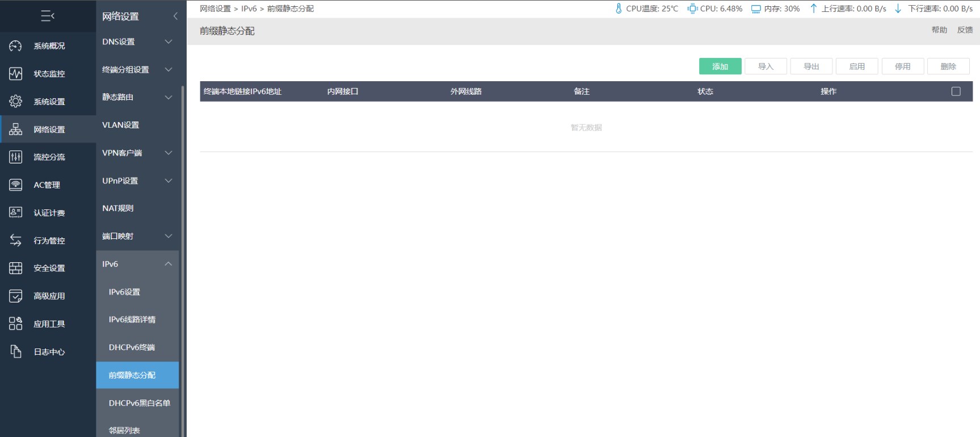Click the 应用工具 apps icon

click(x=16, y=324)
